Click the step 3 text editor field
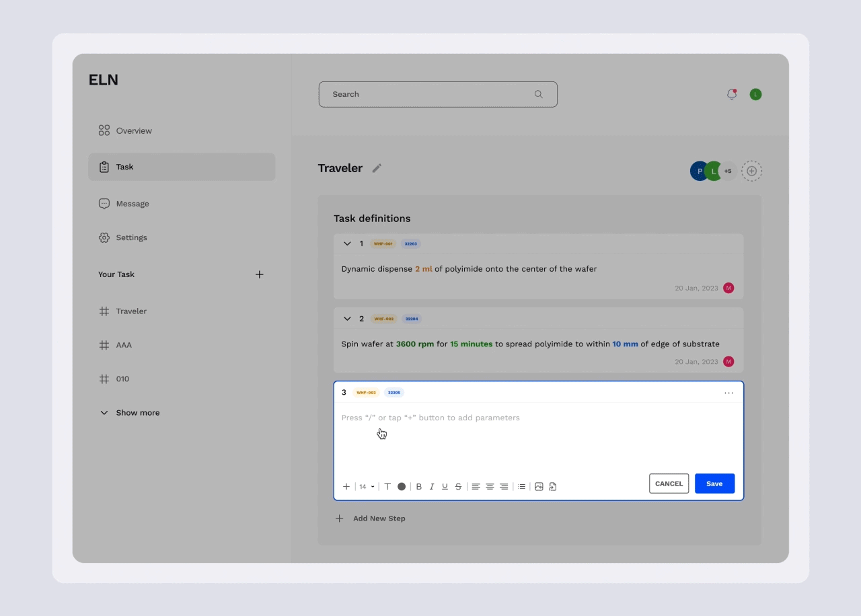The image size is (861, 616). [539, 437]
